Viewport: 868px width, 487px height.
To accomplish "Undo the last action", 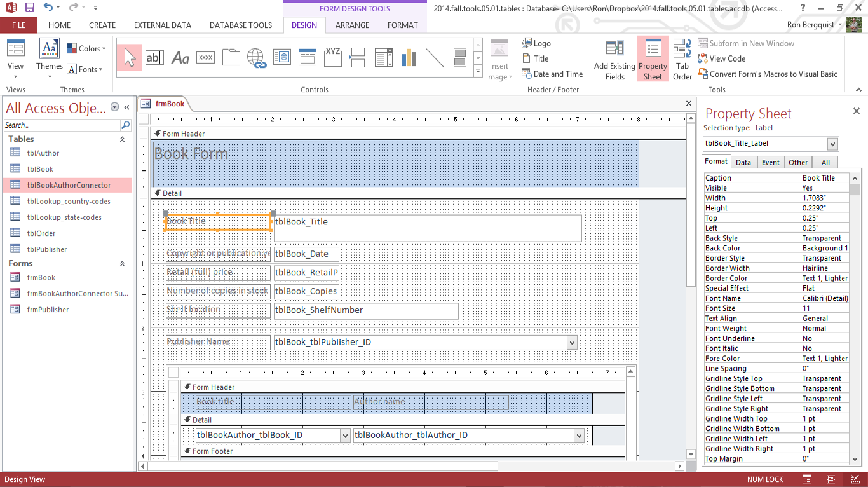I will 48,8.
